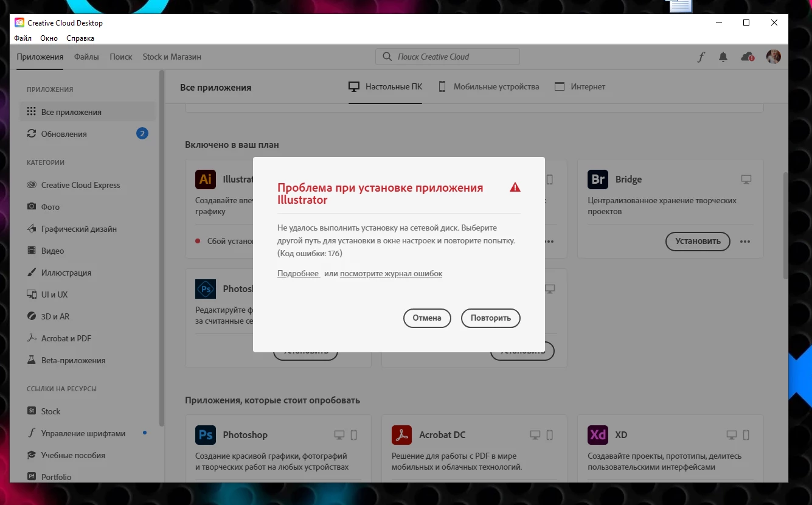The width and height of the screenshot is (812, 505).
Task: Open the Window menu
Action: [49, 38]
